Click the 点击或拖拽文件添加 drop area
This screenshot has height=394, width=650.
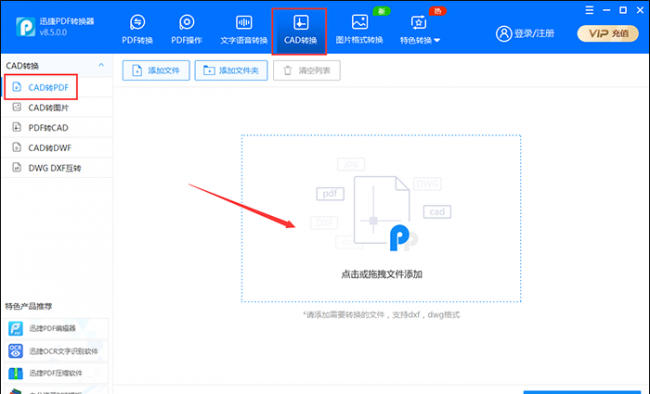(381, 219)
